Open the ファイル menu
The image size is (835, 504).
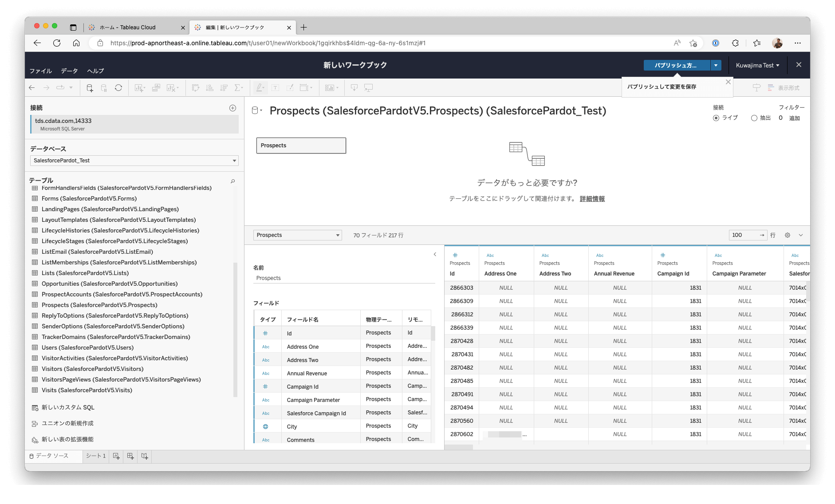pyautogui.click(x=41, y=71)
